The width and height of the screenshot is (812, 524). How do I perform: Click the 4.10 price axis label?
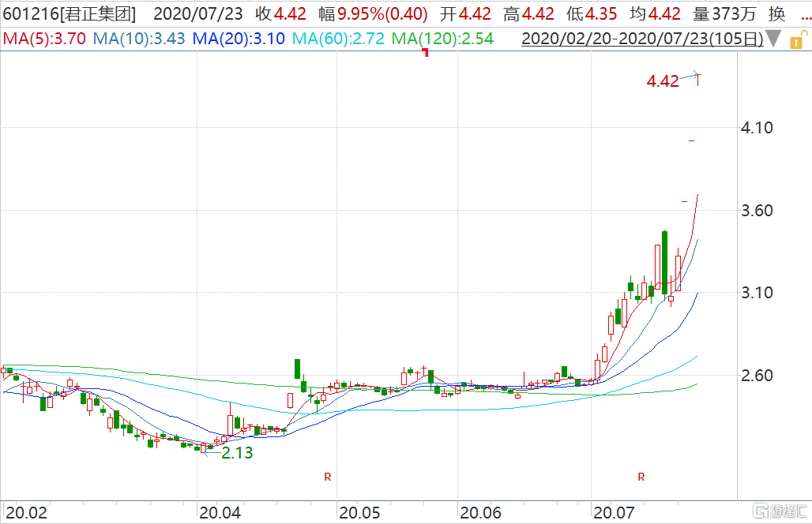pyautogui.click(x=757, y=128)
